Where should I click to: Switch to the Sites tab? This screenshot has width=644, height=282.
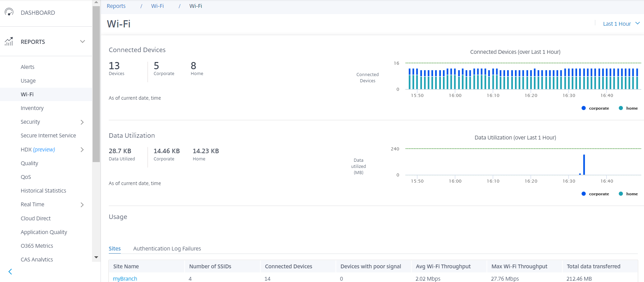[115, 248]
